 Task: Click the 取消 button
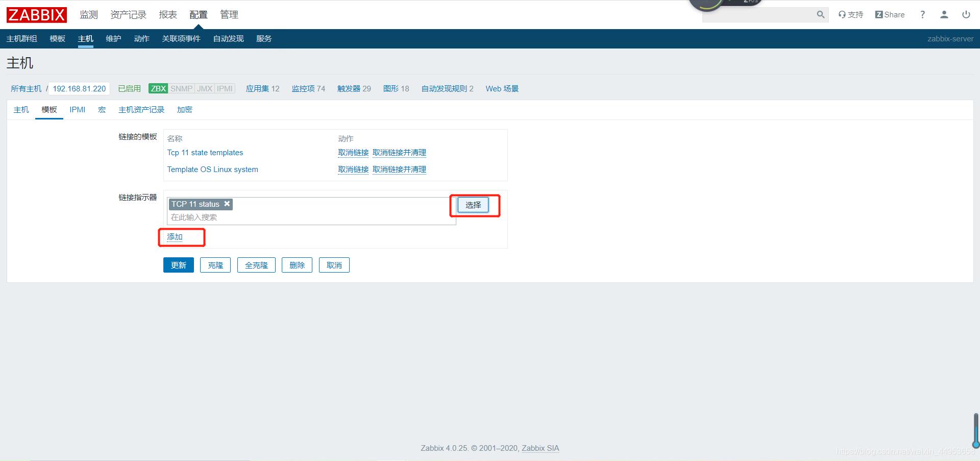point(334,265)
